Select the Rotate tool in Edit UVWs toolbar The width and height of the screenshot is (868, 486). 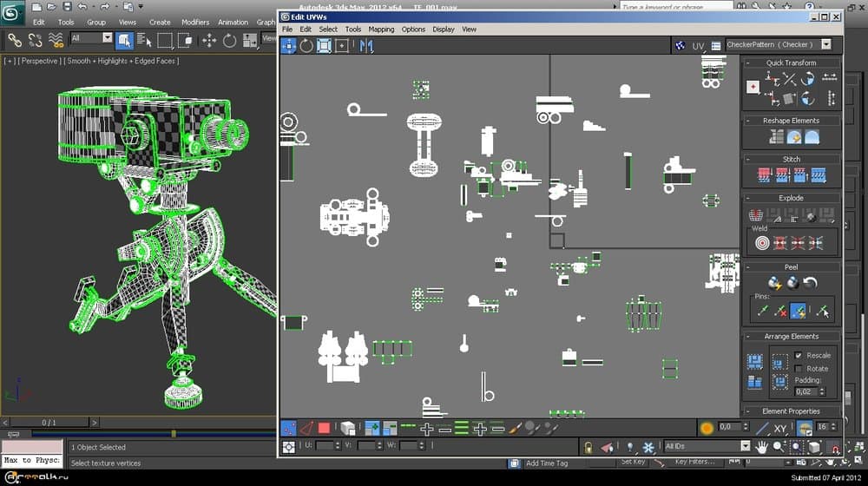306,46
